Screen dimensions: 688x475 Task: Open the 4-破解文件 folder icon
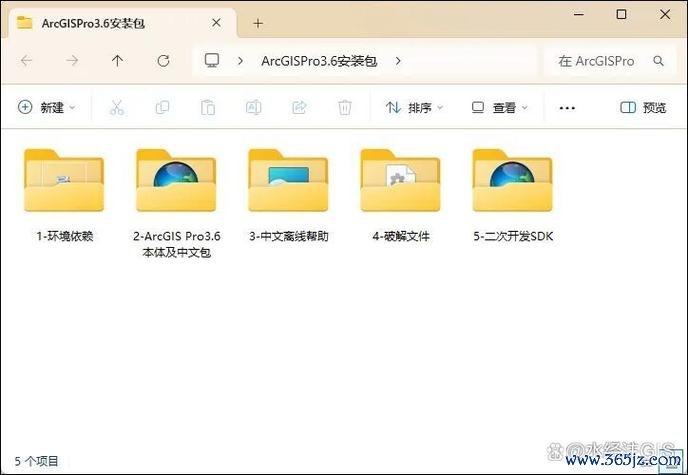point(401,180)
